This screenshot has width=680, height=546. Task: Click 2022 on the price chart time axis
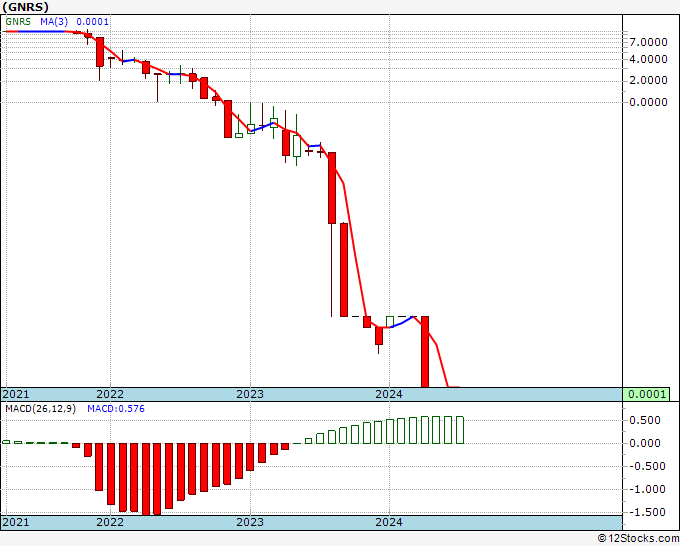tap(110, 394)
